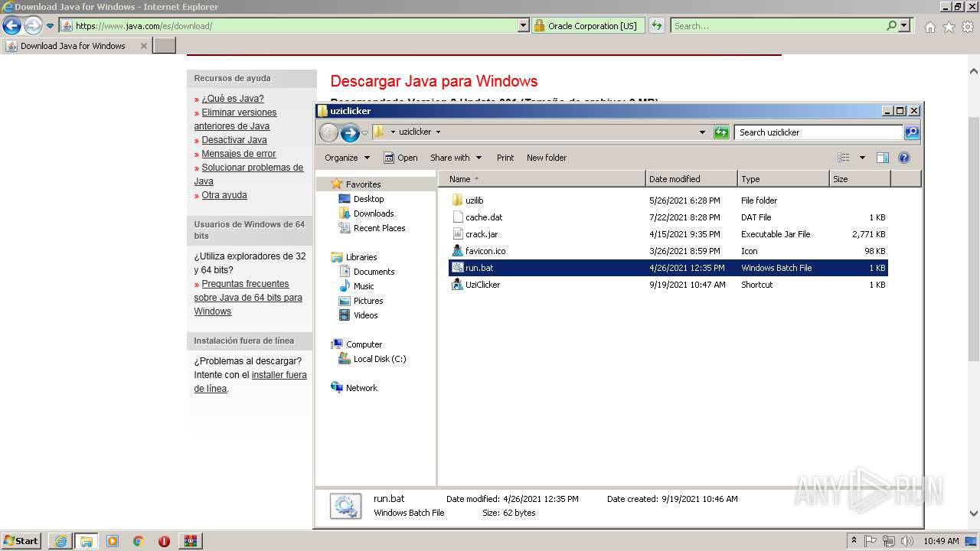Sort by Date modified column header
980x551 pixels.
click(x=691, y=179)
